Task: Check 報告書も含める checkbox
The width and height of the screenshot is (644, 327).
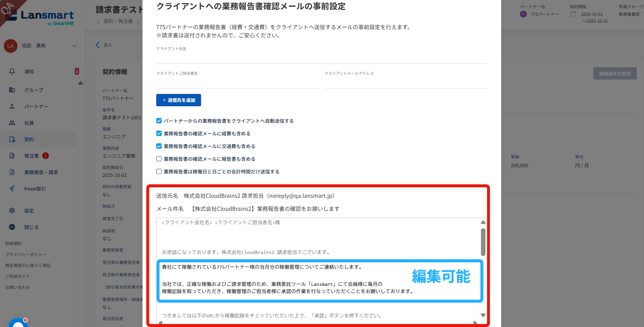Action: (x=159, y=159)
